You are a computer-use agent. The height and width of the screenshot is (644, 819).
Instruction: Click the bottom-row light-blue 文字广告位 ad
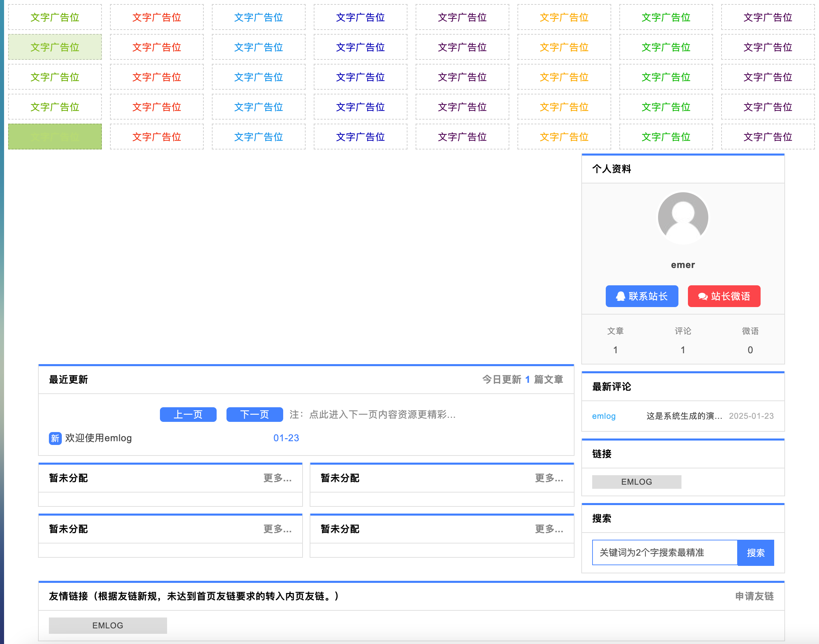[x=258, y=137]
